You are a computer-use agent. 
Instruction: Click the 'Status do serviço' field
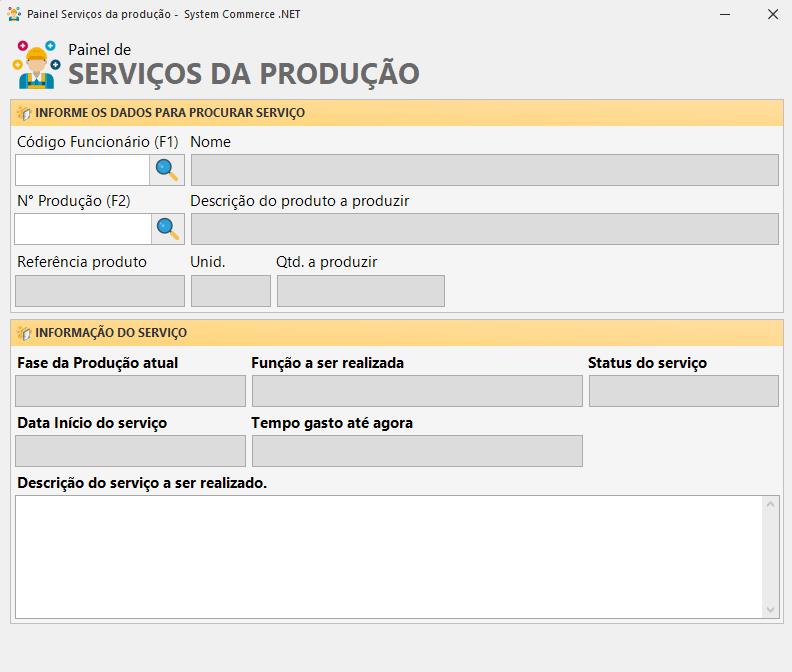coord(683,391)
